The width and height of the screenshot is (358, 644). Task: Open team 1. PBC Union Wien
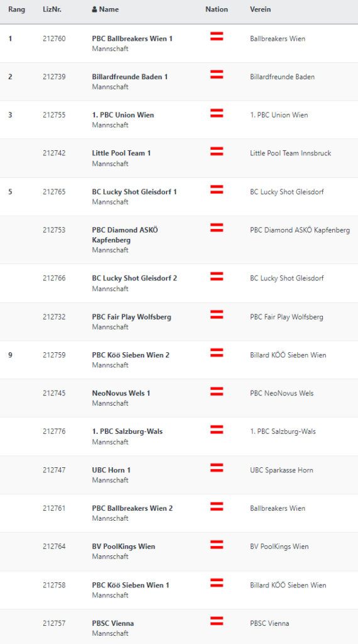pyautogui.click(x=123, y=115)
